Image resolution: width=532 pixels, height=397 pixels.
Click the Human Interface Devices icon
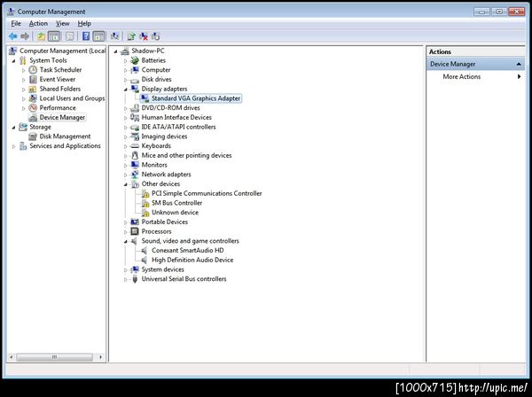click(x=135, y=117)
